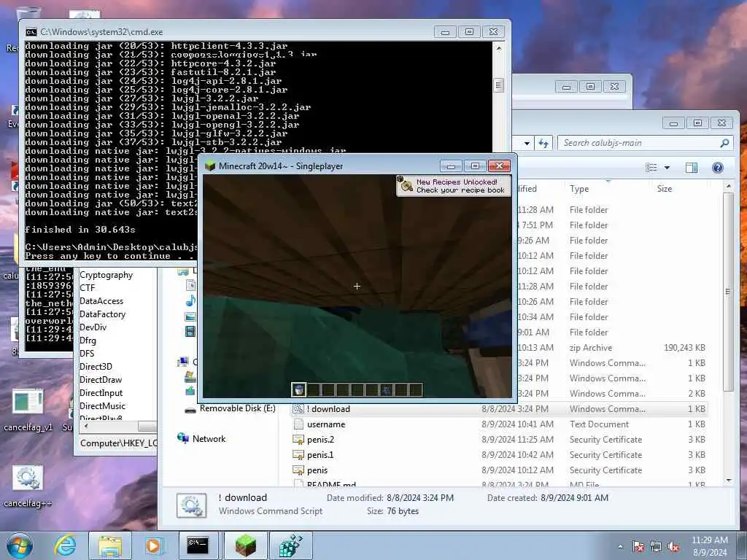Viewport: 747px width, 560px height.
Task: Select DirectInput key in Registry Editor
Action: pyautogui.click(x=101, y=393)
